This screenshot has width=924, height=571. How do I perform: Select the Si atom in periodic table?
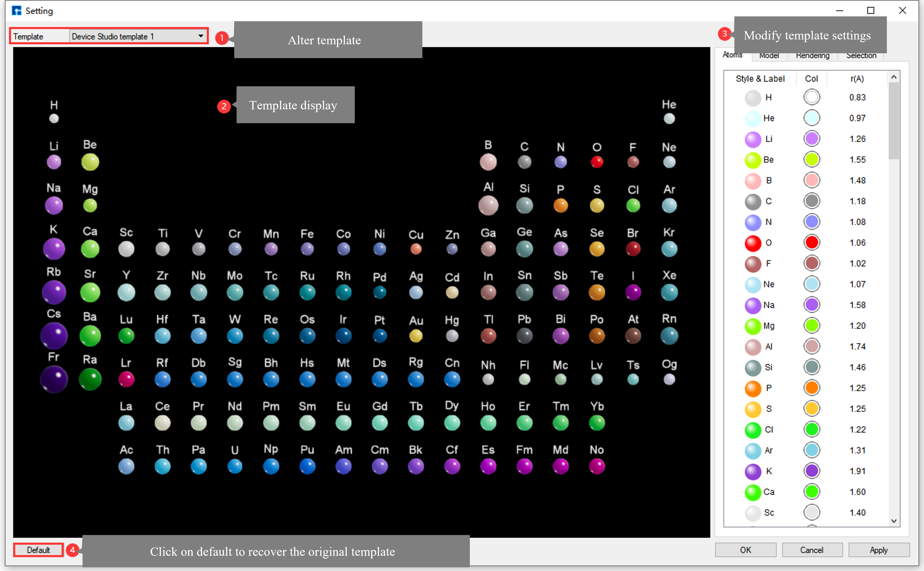(x=524, y=205)
